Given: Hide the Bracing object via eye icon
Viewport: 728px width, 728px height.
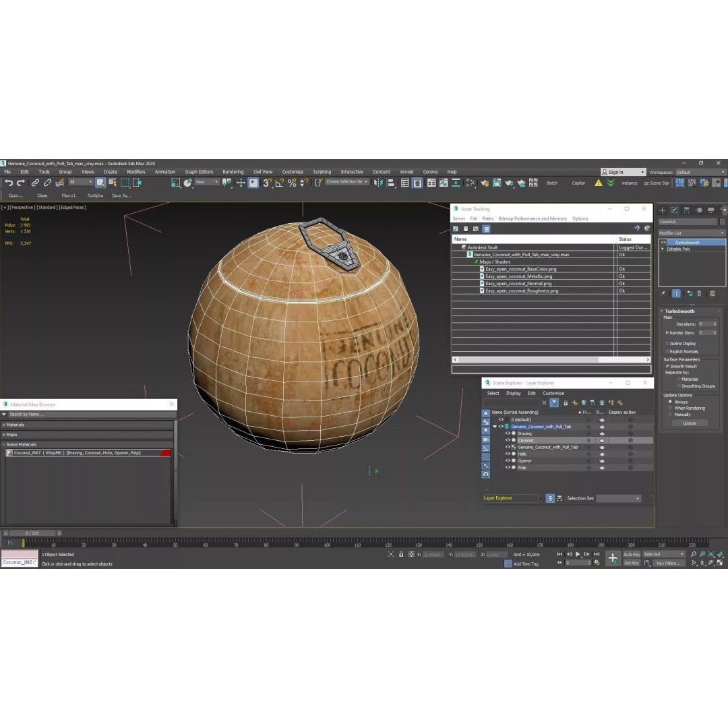Looking at the screenshot, I should [x=508, y=433].
